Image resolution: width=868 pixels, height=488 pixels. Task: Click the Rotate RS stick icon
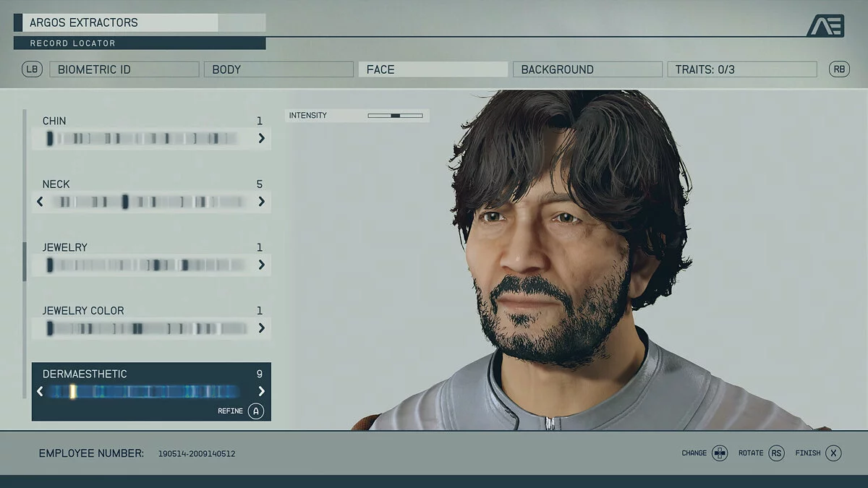click(x=776, y=453)
